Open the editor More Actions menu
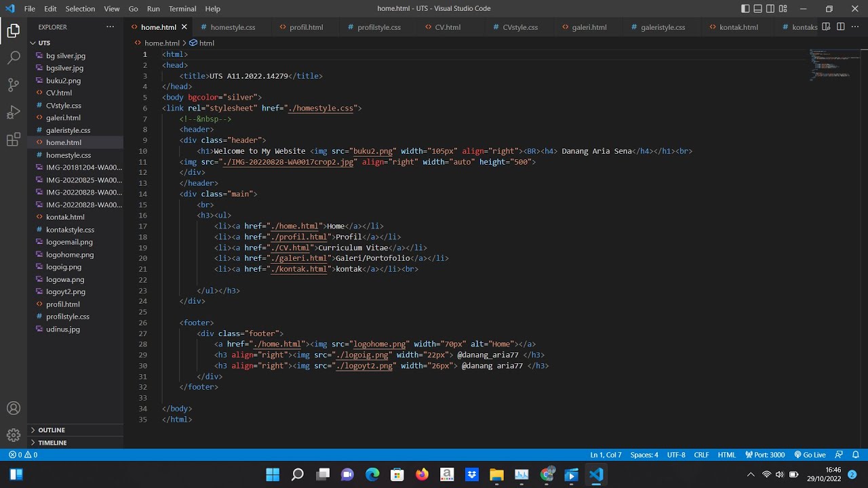The height and width of the screenshot is (488, 868). tap(855, 27)
